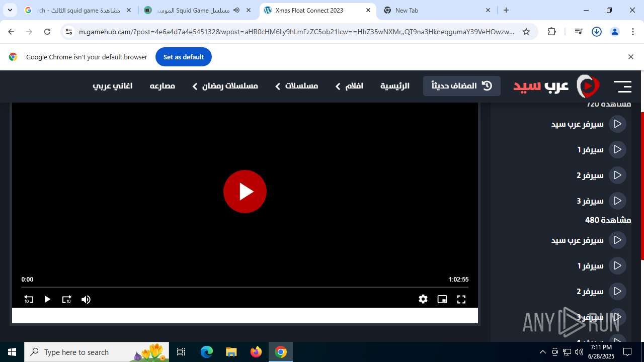
Task: Select first سيرفر عرب سيد server under 720
Action: pos(589,124)
